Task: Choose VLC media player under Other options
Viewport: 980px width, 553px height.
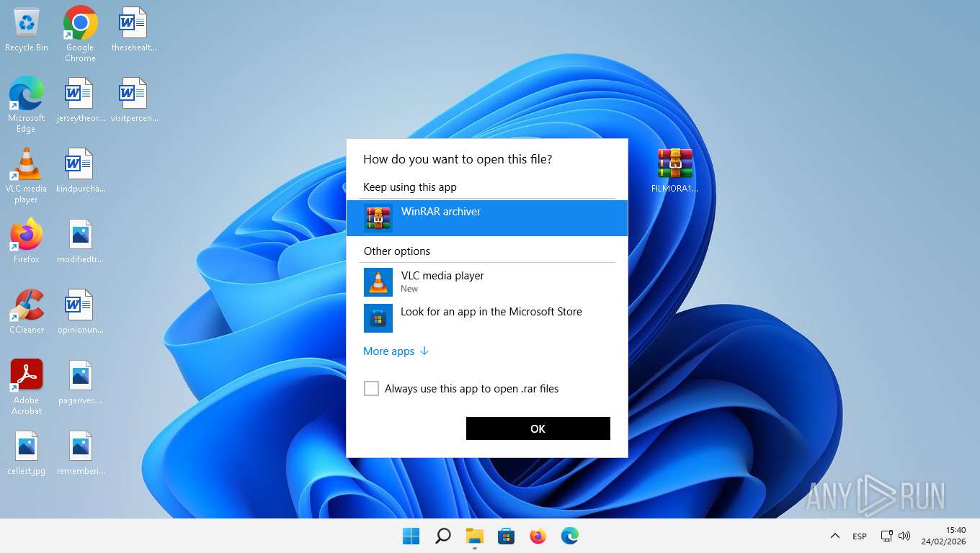Action: click(487, 282)
